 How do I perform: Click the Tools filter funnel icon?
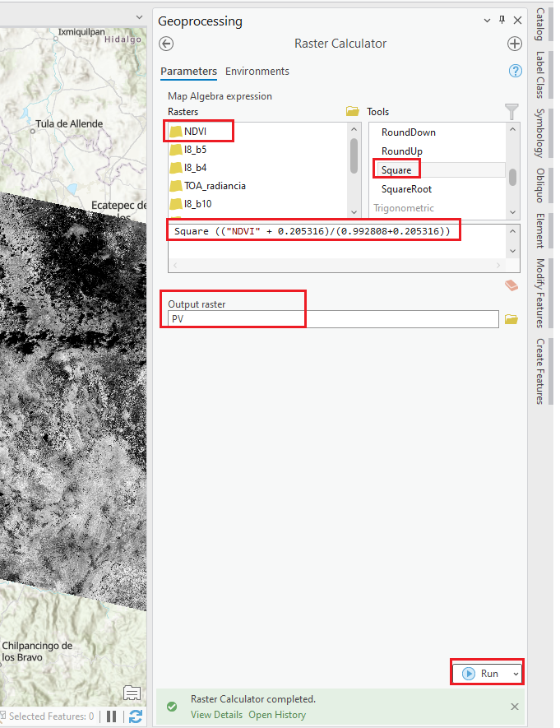click(x=511, y=111)
